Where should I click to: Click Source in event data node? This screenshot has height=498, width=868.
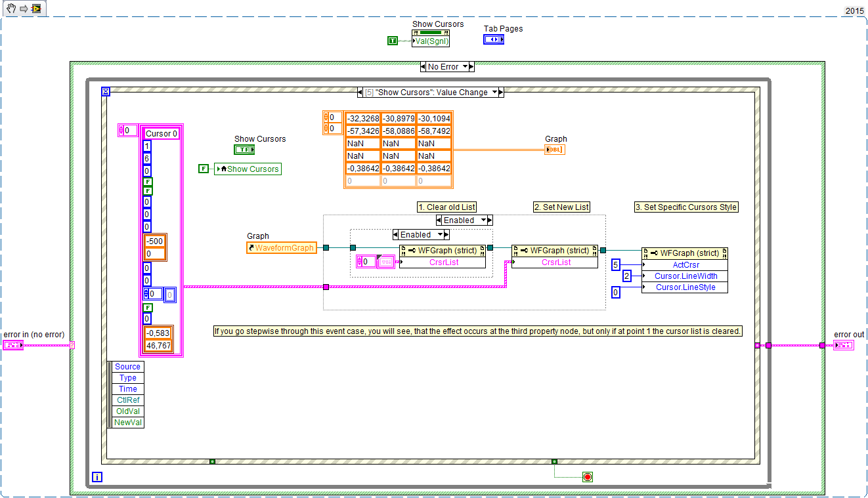tap(127, 367)
